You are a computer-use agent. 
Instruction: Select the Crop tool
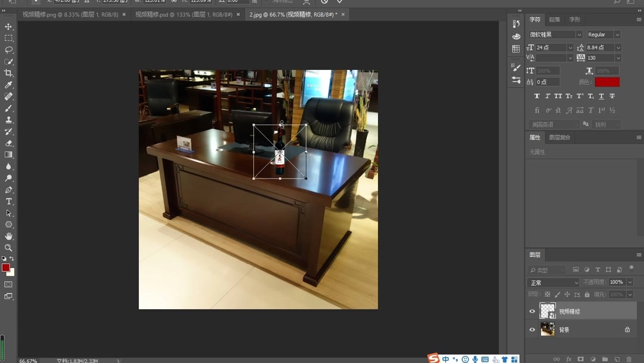(x=8, y=73)
